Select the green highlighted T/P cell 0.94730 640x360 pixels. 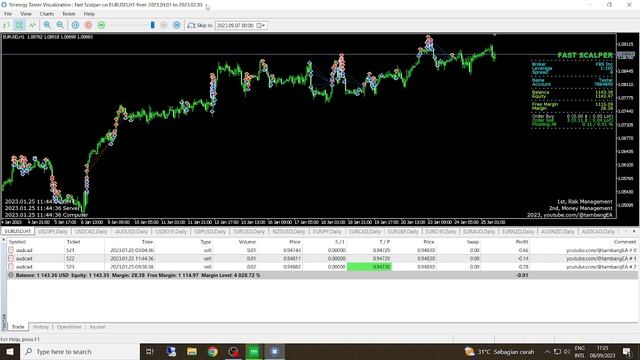point(369,267)
